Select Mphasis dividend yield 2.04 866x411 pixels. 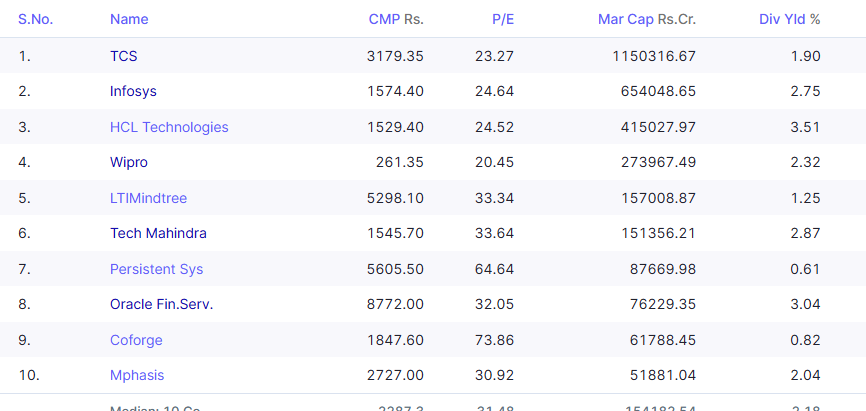[805, 375]
